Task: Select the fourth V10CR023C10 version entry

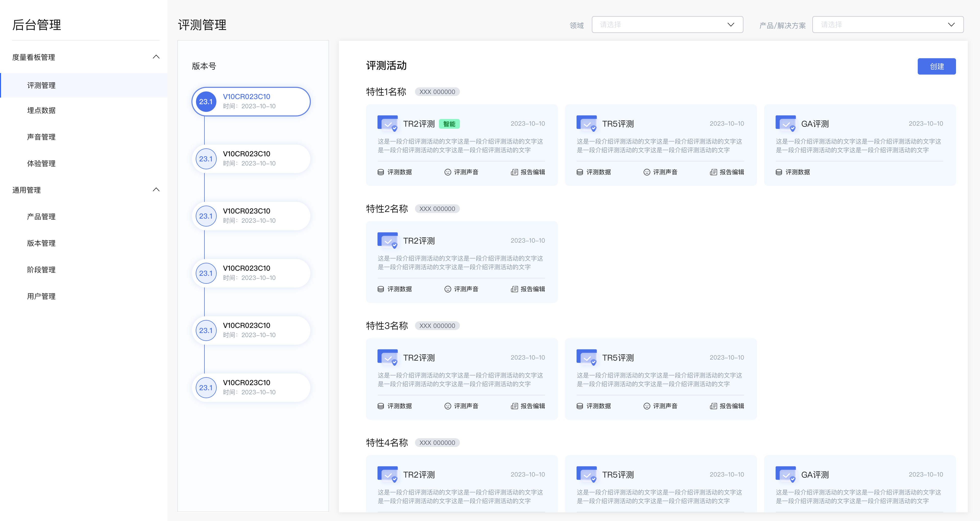Action: (251, 273)
